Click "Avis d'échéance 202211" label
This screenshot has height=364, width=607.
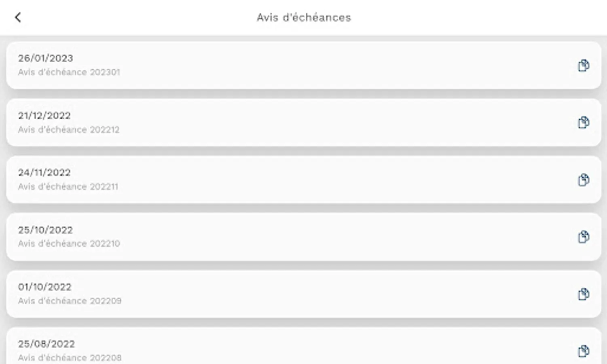tap(68, 187)
